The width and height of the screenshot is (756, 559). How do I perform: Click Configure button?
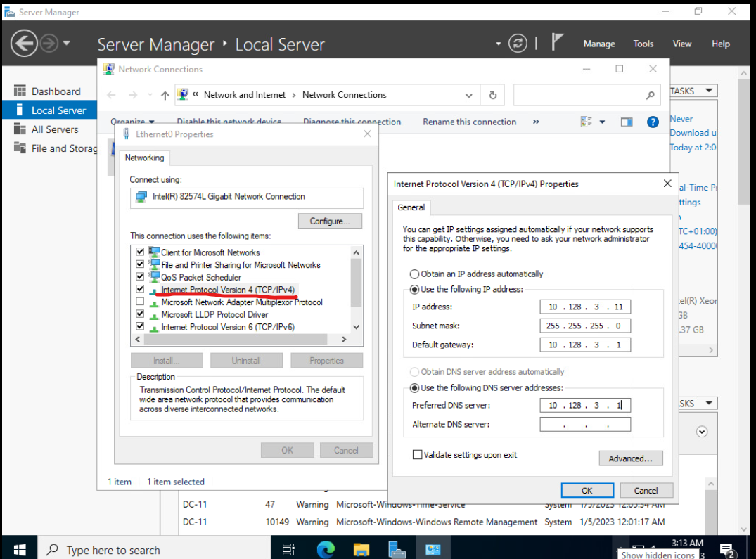point(330,221)
